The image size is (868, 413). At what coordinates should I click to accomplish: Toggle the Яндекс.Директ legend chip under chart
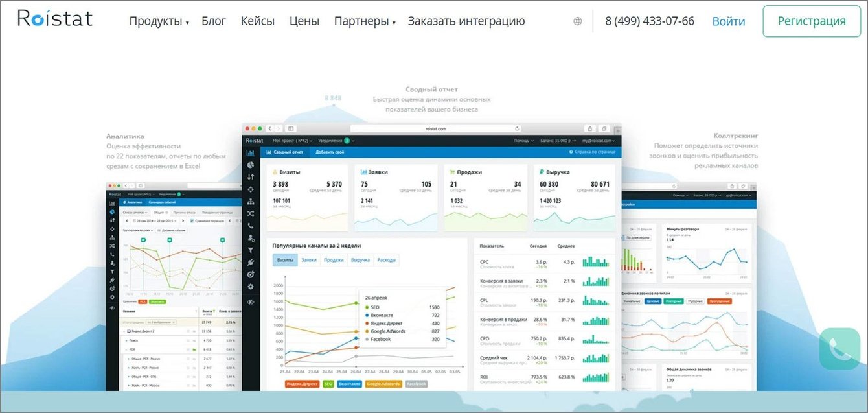[x=301, y=384]
